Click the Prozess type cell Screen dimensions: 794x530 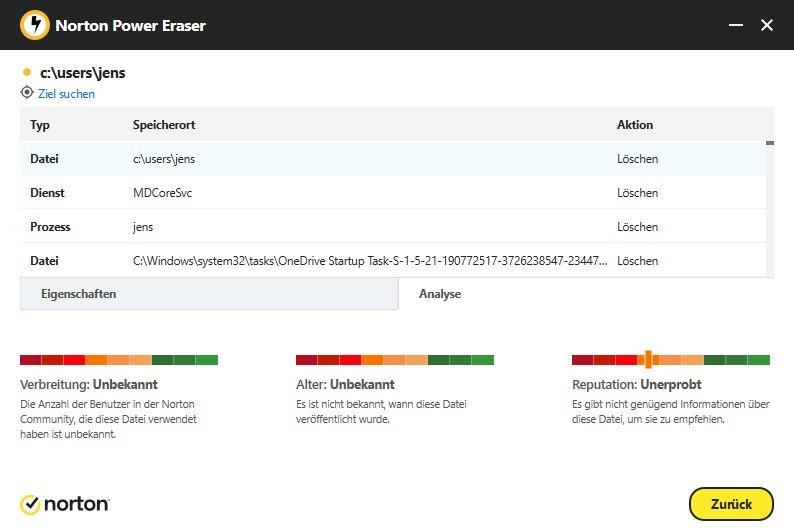pyautogui.click(x=50, y=226)
